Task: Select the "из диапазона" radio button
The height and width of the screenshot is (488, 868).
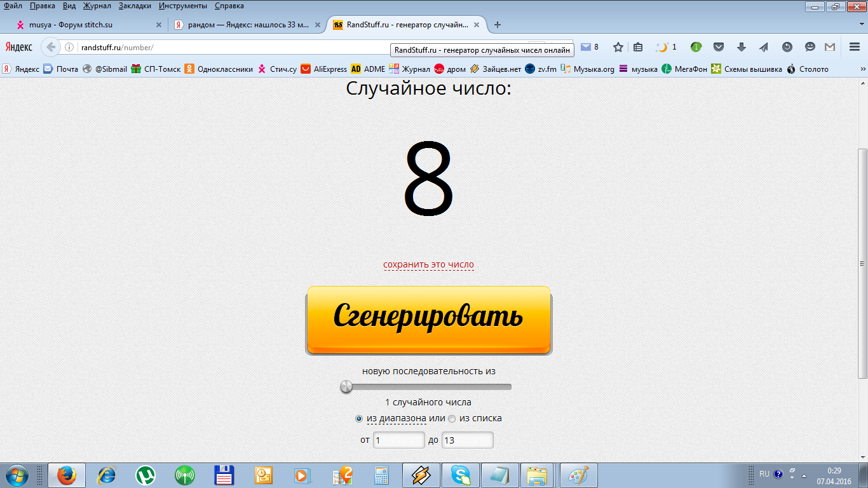Action: pyautogui.click(x=359, y=419)
